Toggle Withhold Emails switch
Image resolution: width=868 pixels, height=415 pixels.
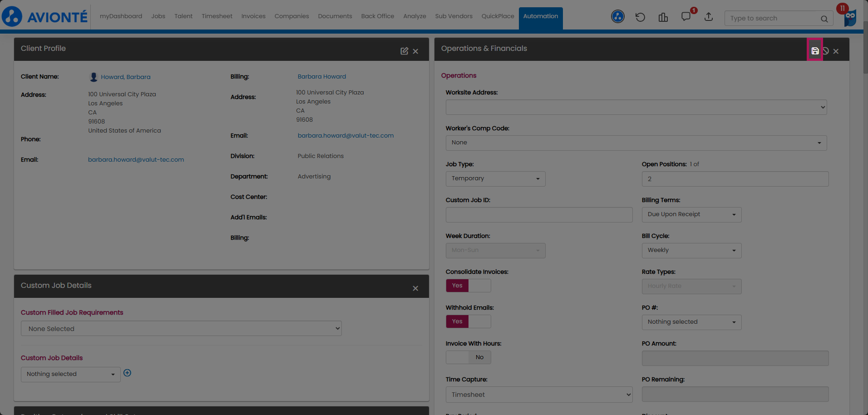pyautogui.click(x=468, y=321)
